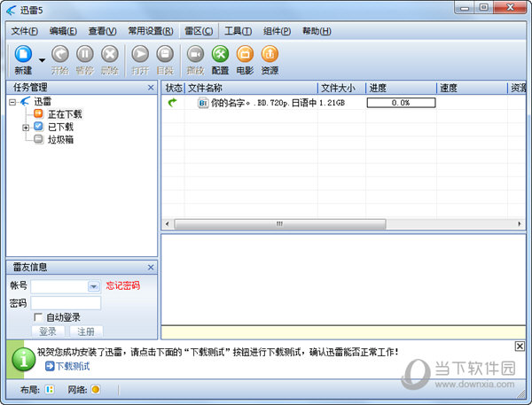Open the 帮助(H) menu
This screenshot has width=532, height=405.
click(317, 31)
